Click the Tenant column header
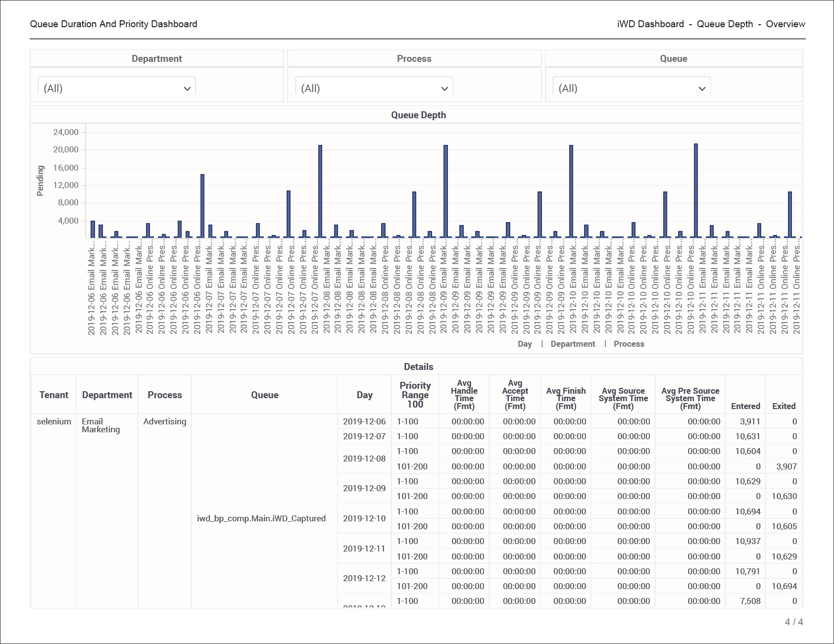This screenshot has height=644, width=834. (x=54, y=395)
